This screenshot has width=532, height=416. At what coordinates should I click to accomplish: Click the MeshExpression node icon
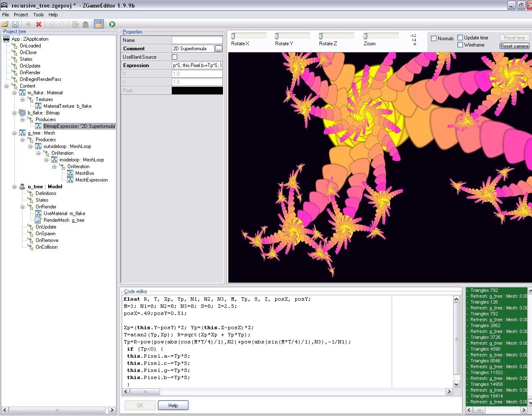point(70,180)
